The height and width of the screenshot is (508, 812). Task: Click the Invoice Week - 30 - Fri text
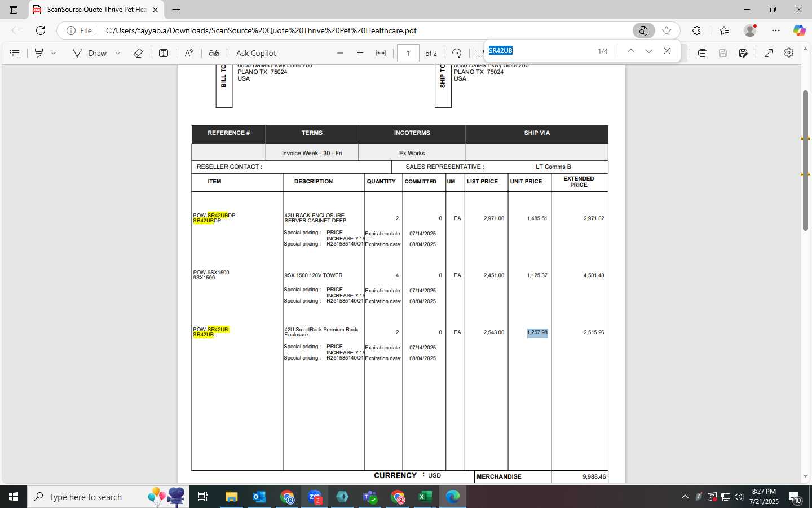tap(312, 153)
